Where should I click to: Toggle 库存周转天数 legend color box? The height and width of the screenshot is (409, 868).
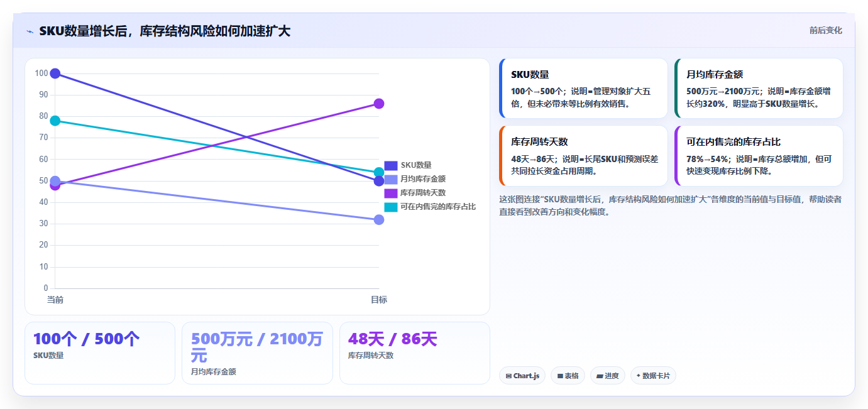coord(391,193)
